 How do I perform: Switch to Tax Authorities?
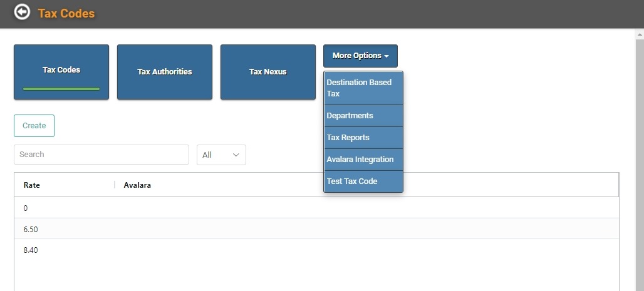[x=165, y=72]
